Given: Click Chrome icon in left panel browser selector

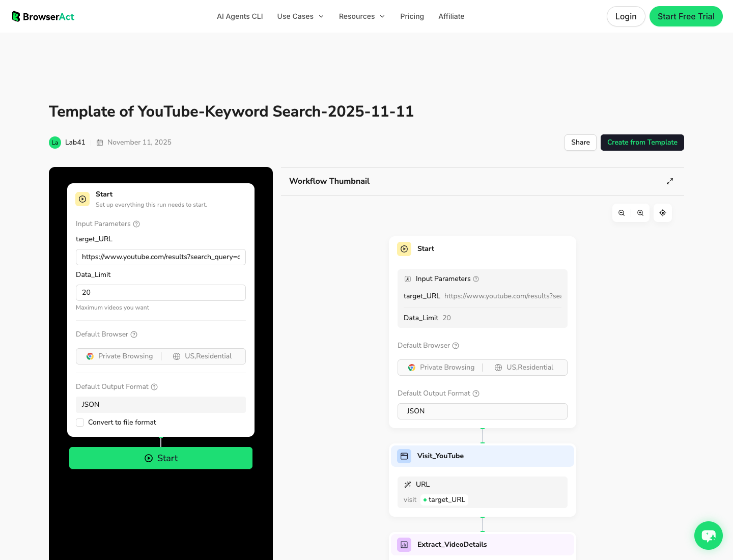Looking at the screenshot, I should coord(90,356).
